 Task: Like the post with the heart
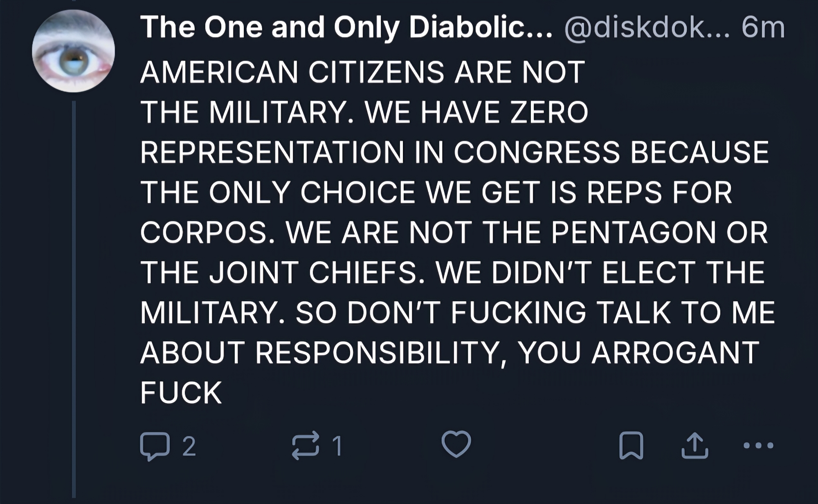point(456,445)
